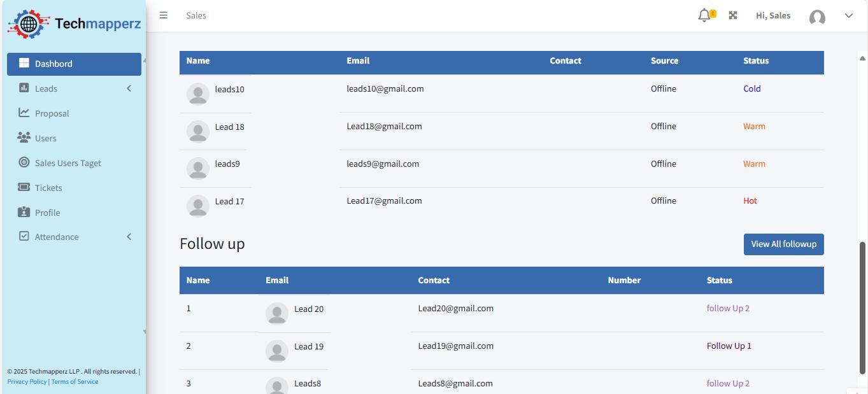Click the View All followup button
The width and height of the screenshot is (868, 394).
(x=783, y=244)
